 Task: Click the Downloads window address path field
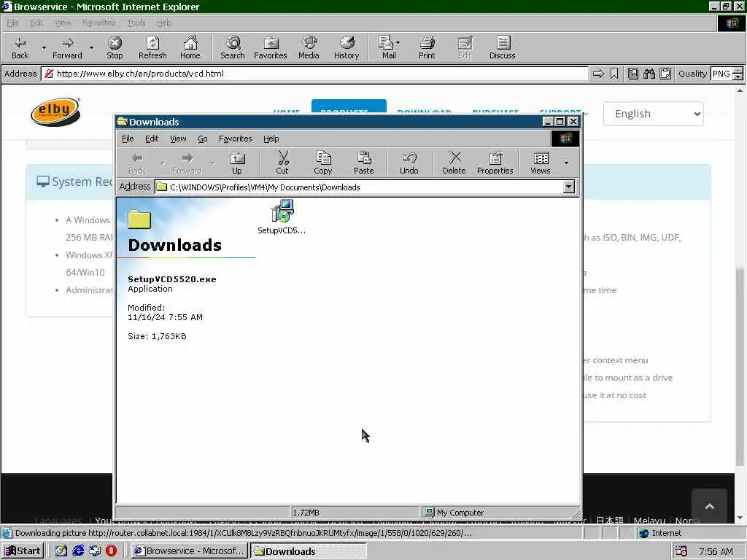click(360, 187)
